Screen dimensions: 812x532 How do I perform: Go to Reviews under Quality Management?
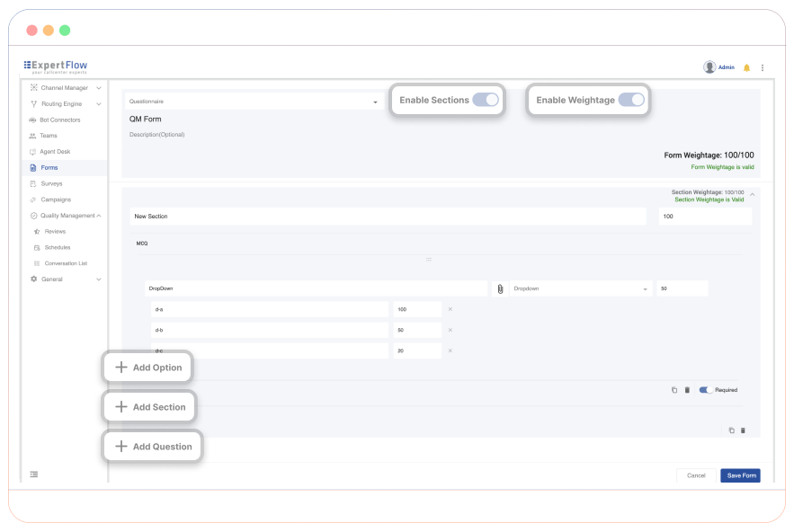pos(55,232)
